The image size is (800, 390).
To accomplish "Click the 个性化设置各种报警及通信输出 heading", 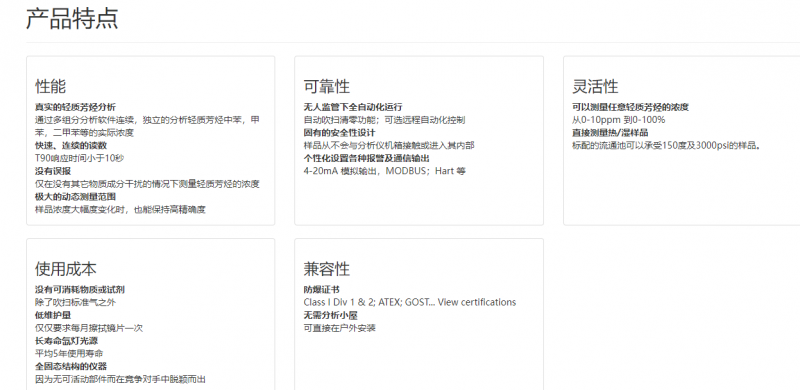I will pyautogui.click(x=366, y=158).
